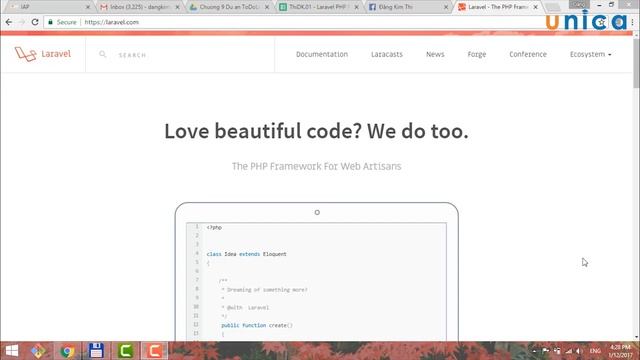Image resolution: width=640 pixels, height=360 pixels.
Task: Open the Windows Start button
Action: 12,351
